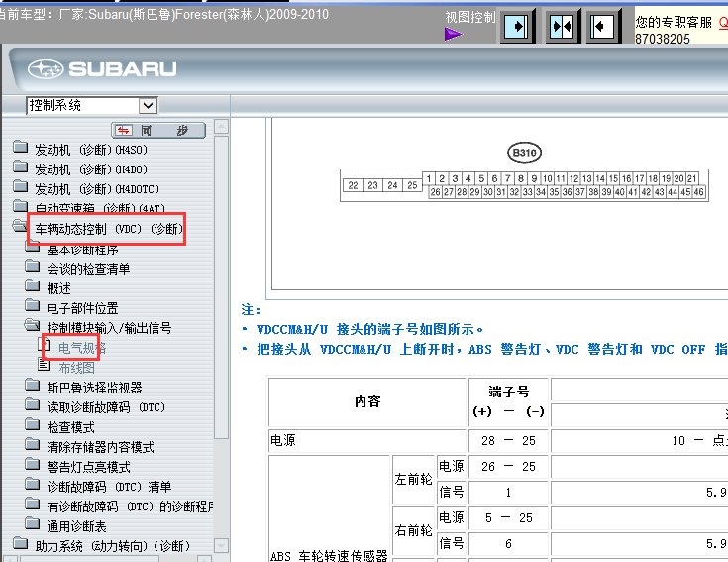
Task: Open folder icon for 发动机 (诊断)(H4DOTC)
Action: click(x=21, y=186)
